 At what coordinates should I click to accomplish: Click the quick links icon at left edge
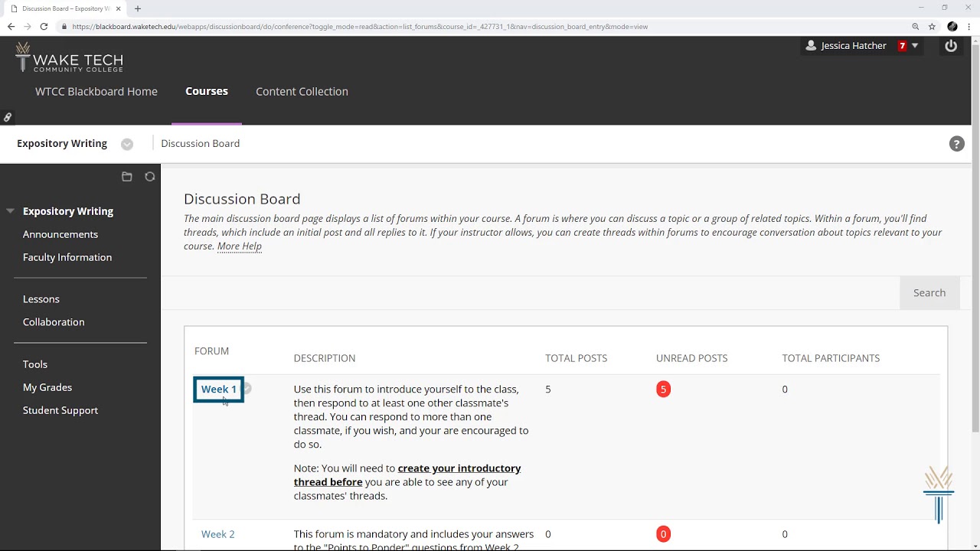click(x=8, y=117)
